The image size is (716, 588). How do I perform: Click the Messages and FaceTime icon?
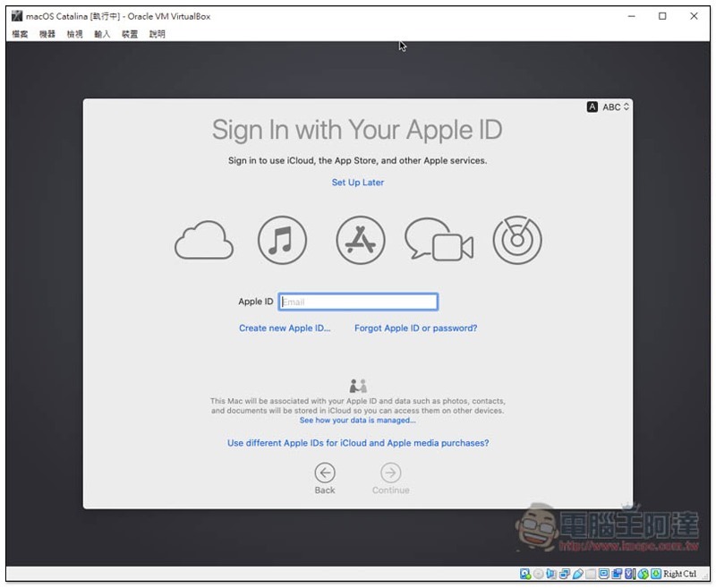439,240
